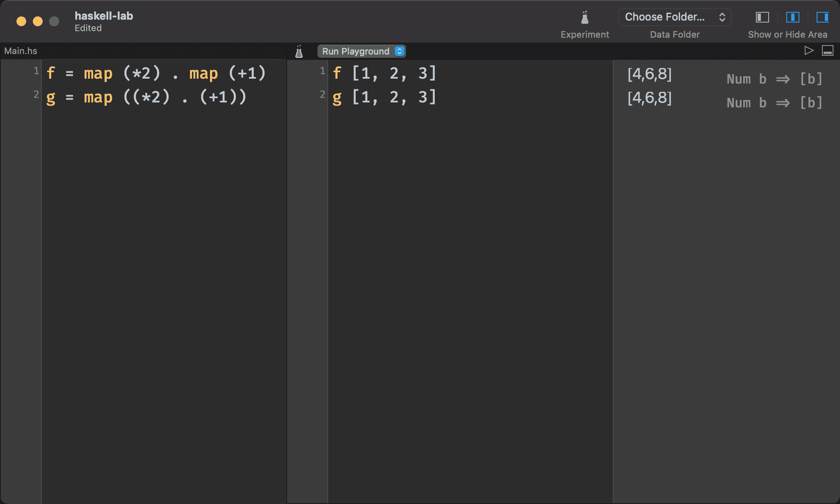840x504 pixels.
Task: Close the haskell-lab window
Action: 21,21
